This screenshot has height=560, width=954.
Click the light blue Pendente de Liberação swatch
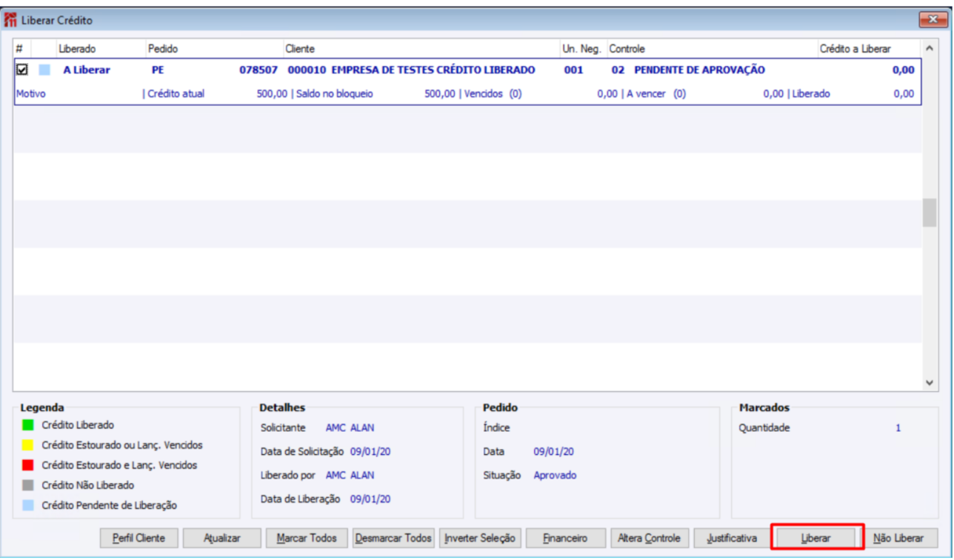[28, 505]
